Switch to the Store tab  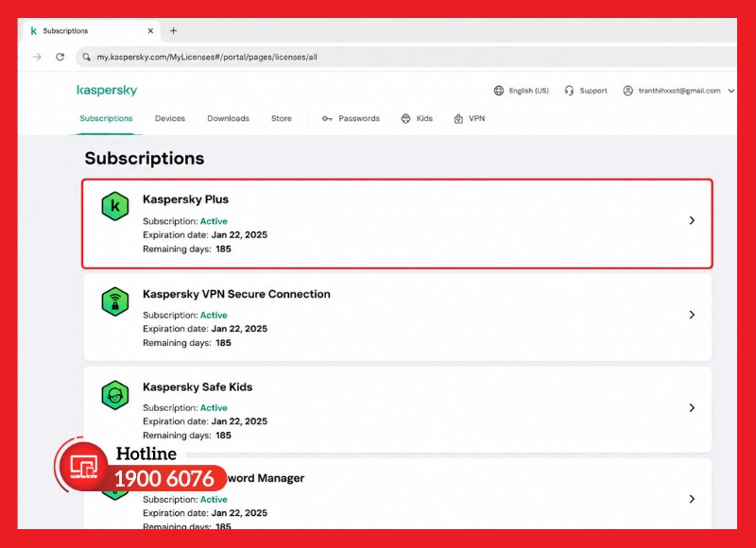click(x=281, y=118)
